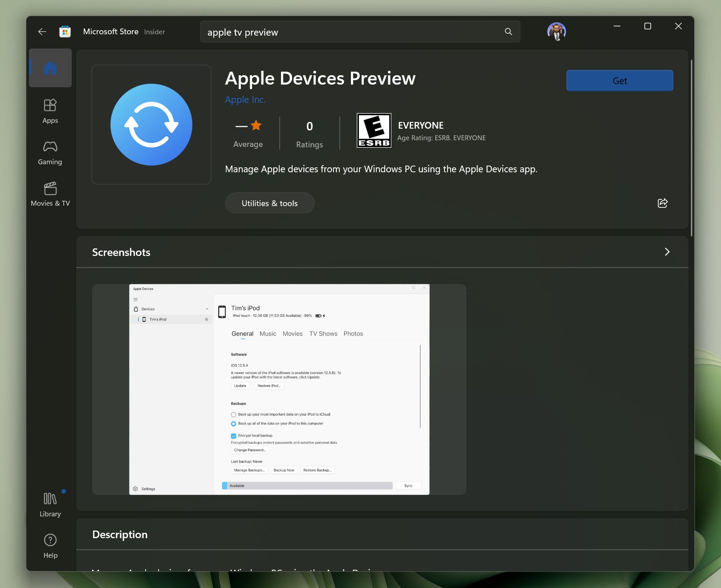The height and width of the screenshot is (588, 721).
Task: Open the Apple Inc. publisher link
Action: click(x=245, y=100)
